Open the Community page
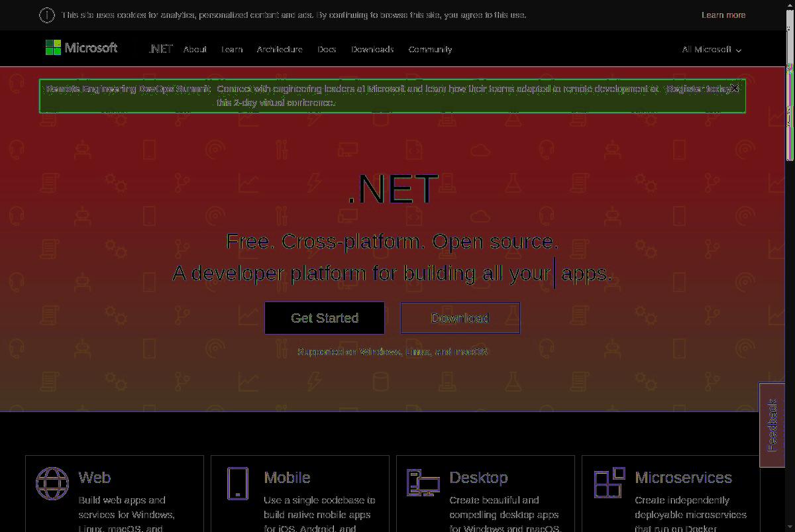 click(x=431, y=50)
